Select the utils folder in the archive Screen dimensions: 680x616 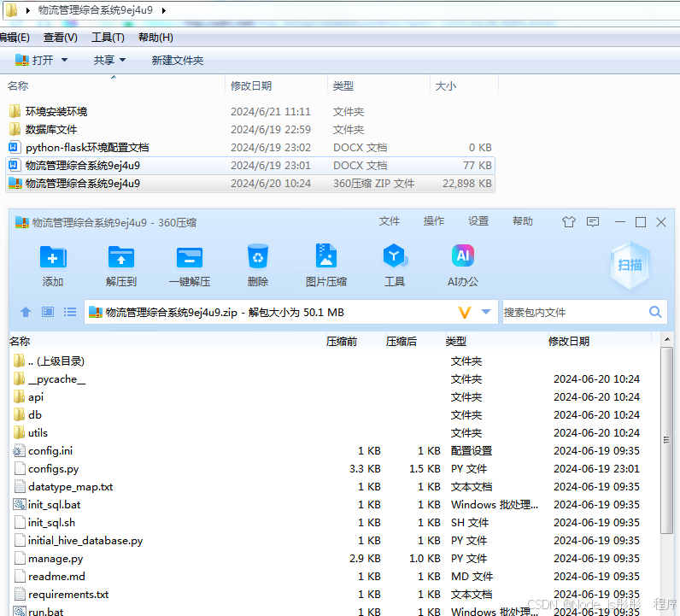click(31, 433)
